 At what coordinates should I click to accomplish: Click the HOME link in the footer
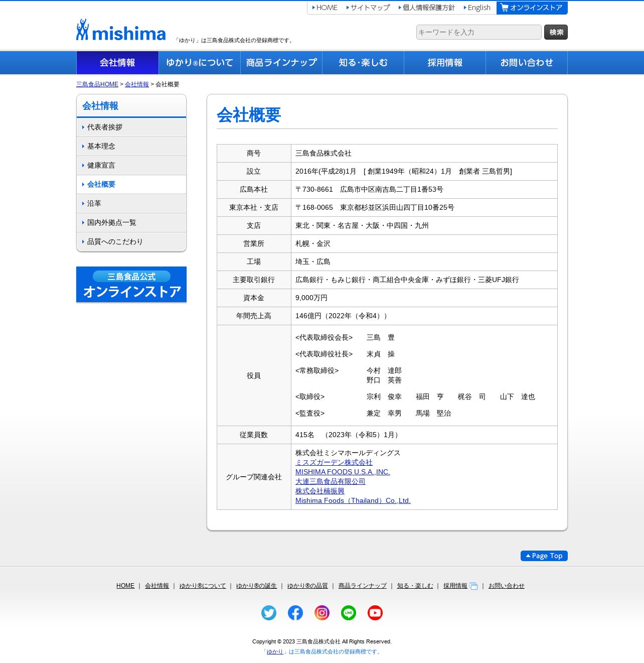[125, 586]
